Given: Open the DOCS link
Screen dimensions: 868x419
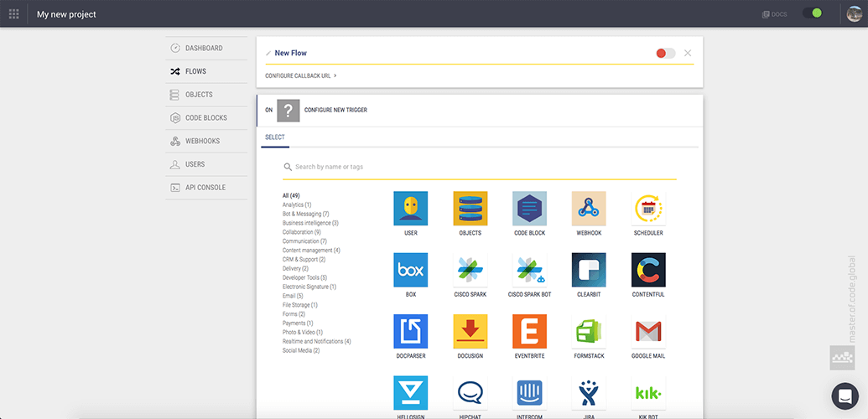Looking at the screenshot, I should [x=775, y=14].
